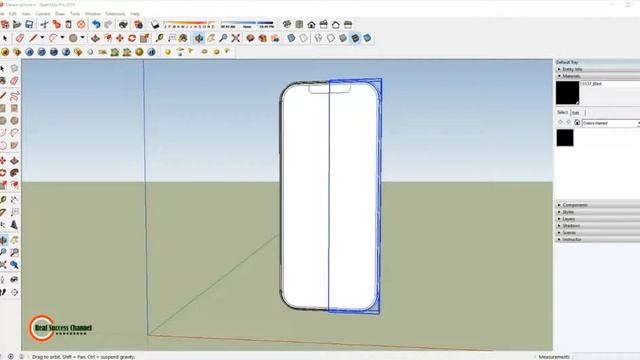Activate the Pan hand tool in top toolbar
The width and height of the screenshot is (640, 360).
(211, 38)
